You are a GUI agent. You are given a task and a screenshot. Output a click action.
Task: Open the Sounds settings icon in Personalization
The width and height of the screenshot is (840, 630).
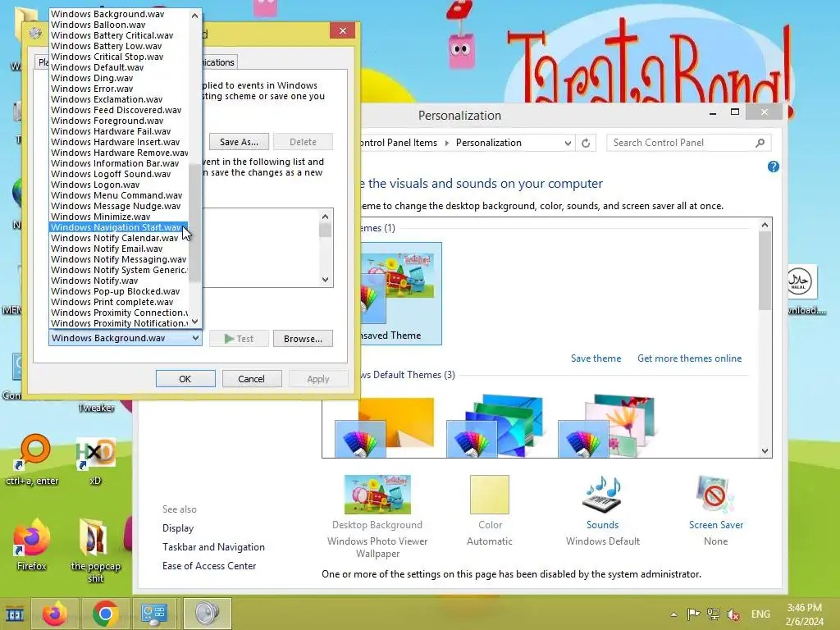pyautogui.click(x=602, y=495)
